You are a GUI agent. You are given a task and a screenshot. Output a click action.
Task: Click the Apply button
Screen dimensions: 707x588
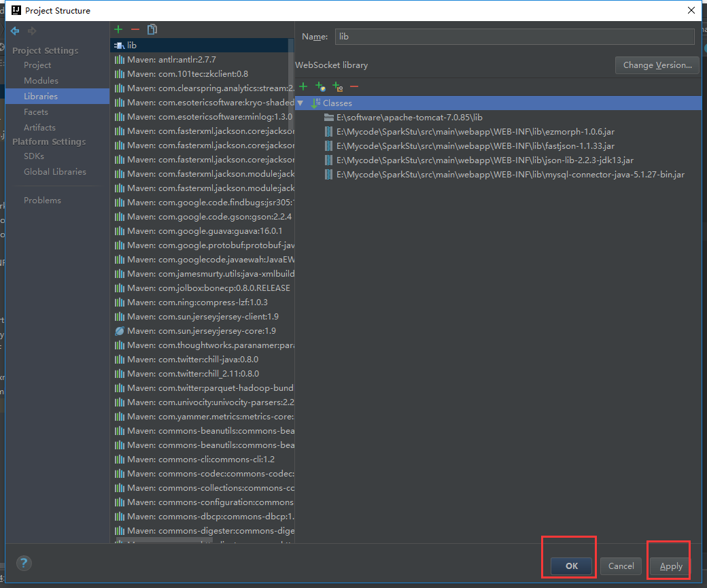pyautogui.click(x=671, y=566)
